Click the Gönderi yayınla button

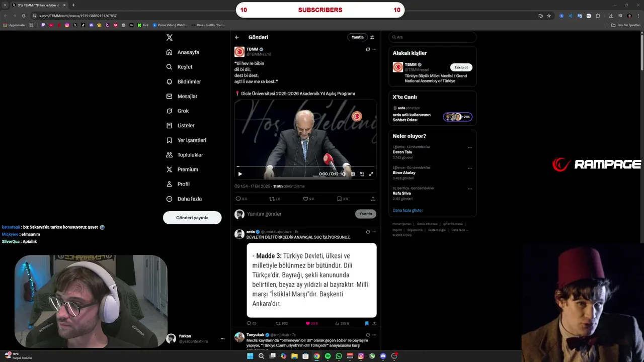coord(192,218)
